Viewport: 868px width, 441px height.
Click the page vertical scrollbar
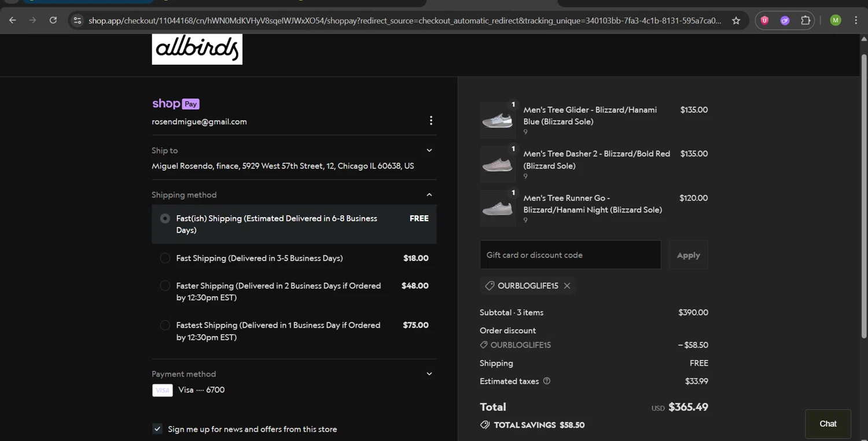[x=864, y=197]
